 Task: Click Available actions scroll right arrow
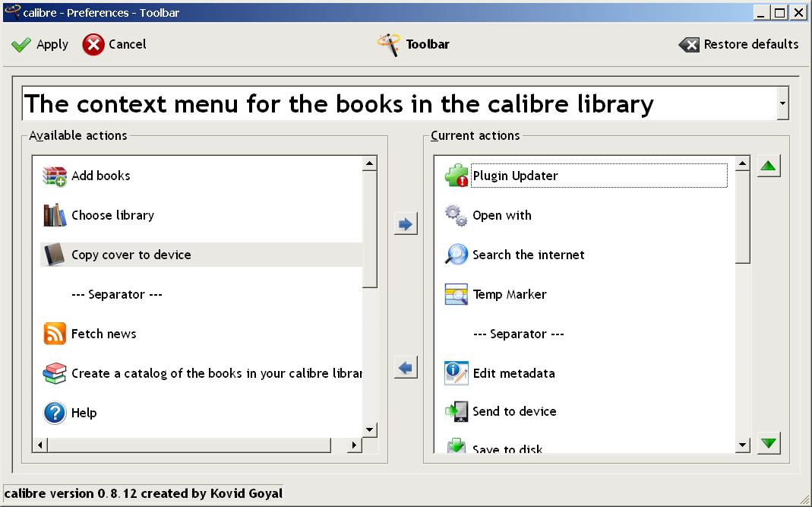(355, 445)
